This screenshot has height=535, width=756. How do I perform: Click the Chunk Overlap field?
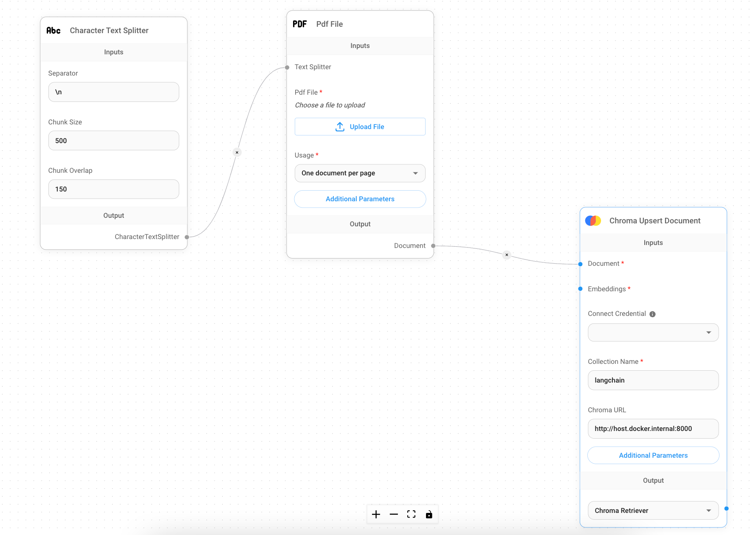(x=114, y=189)
